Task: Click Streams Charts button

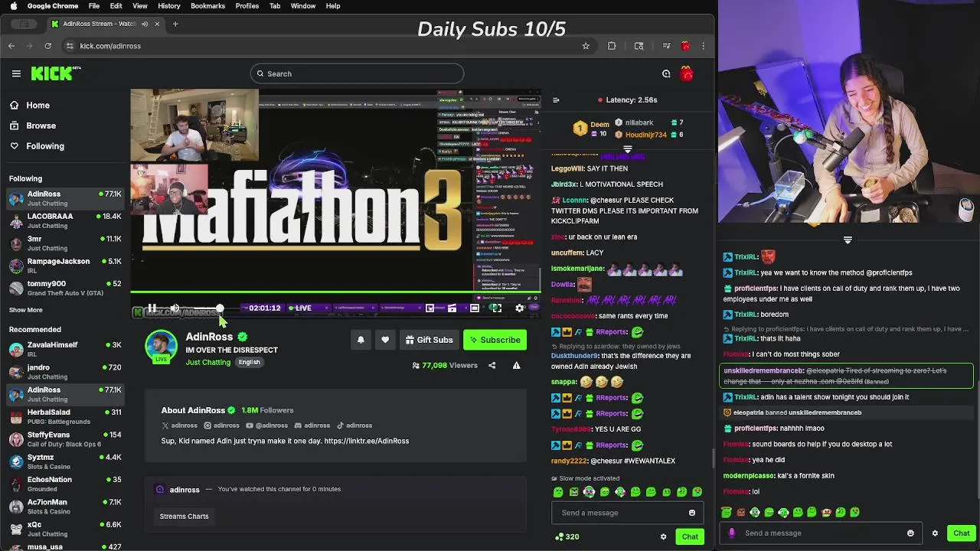Action: point(184,517)
